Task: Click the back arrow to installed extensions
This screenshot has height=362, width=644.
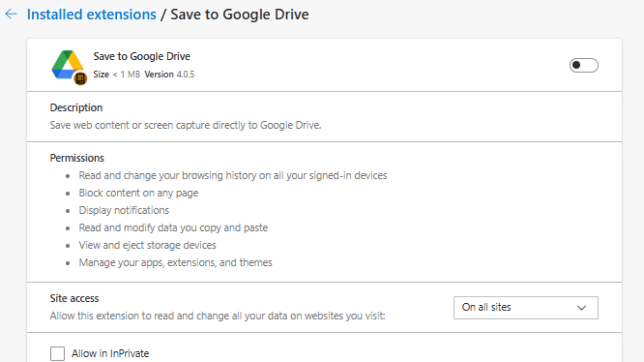Action: tap(11, 14)
